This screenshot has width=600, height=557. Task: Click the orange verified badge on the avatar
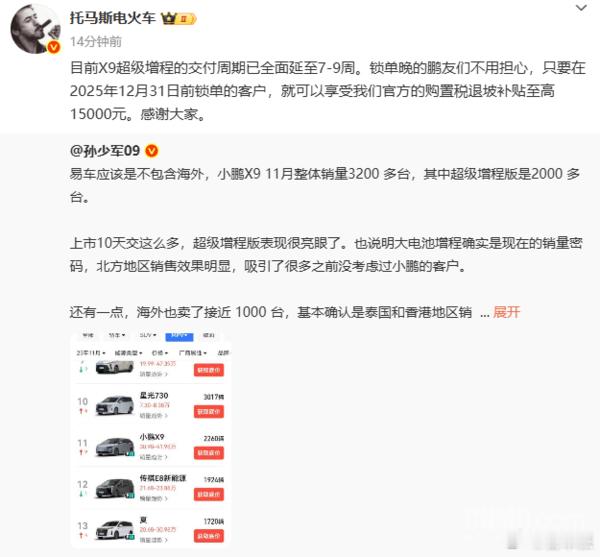pos(54,47)
